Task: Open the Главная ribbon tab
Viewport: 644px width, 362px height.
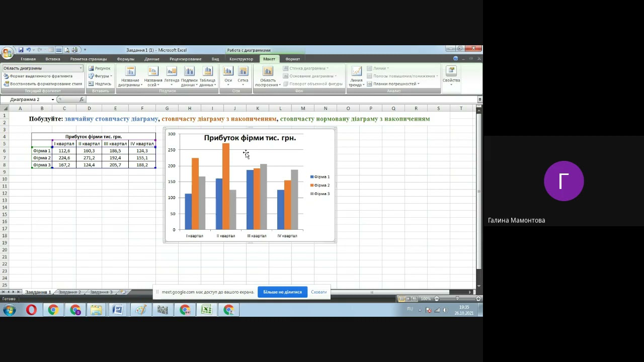Action: pos(28,59)
